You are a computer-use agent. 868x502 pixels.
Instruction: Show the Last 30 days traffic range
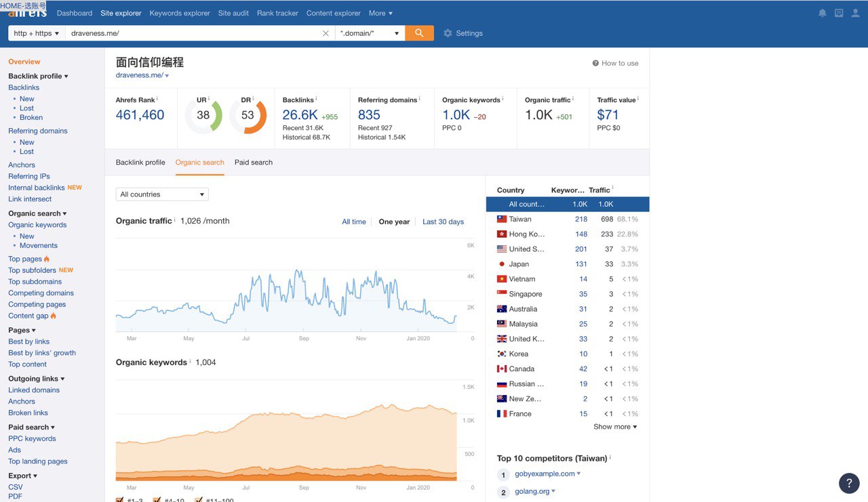tap(443, 222)
